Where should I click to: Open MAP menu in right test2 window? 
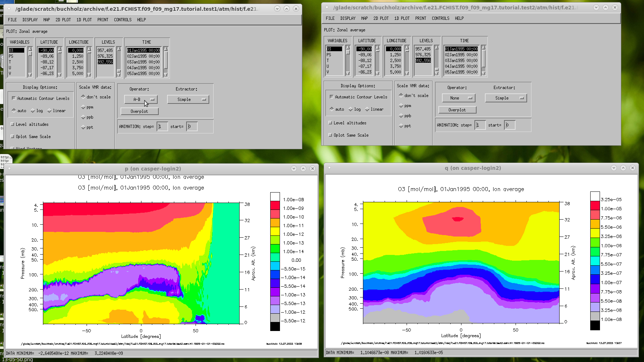[364, 18]
